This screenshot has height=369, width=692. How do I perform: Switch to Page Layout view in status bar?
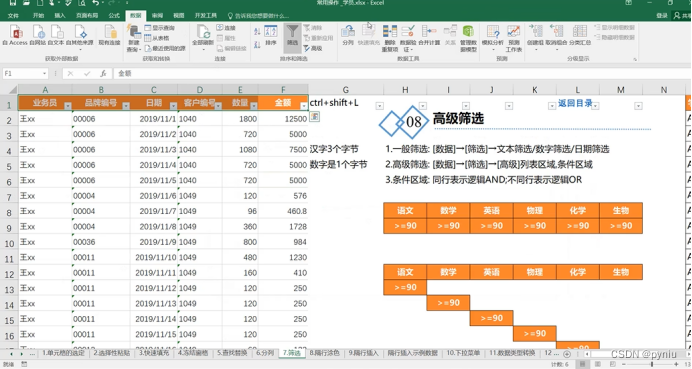[598, 364]
